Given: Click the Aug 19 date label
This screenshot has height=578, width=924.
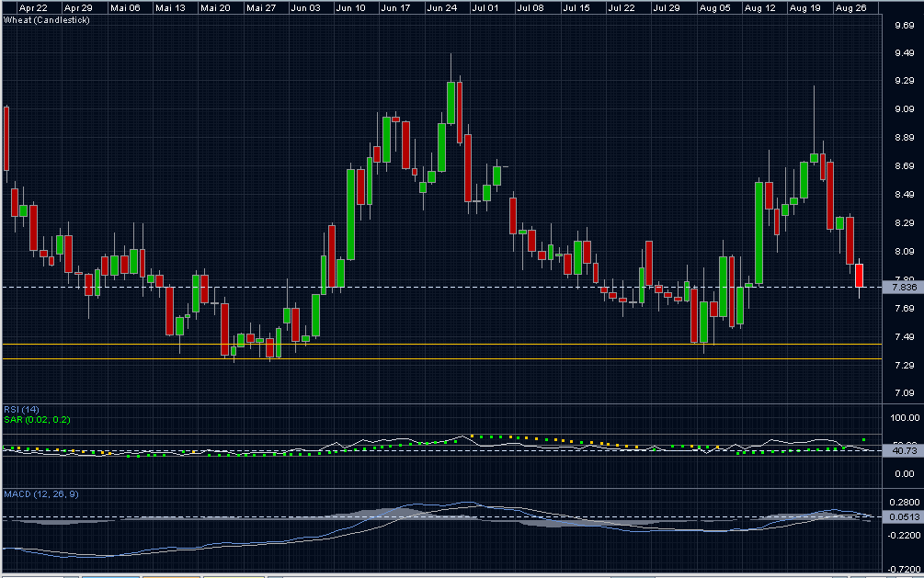Looking at the screenshot, I should pos(805,8).
